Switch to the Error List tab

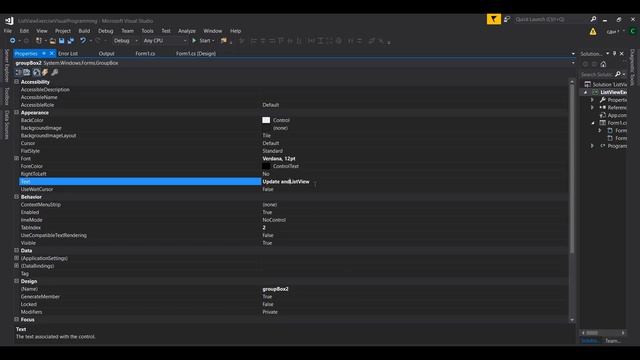[x=68, y=53]
